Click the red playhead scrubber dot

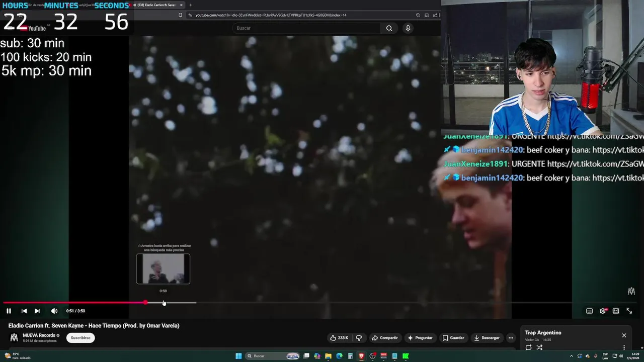tap(145, 302)
